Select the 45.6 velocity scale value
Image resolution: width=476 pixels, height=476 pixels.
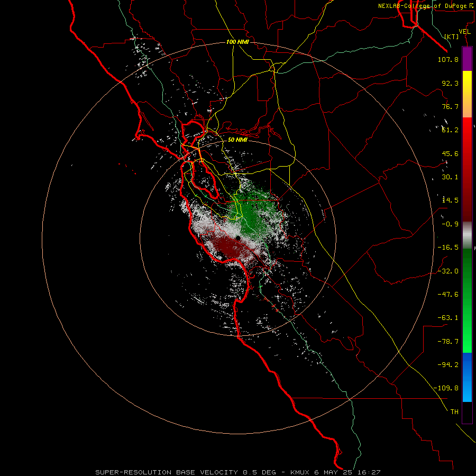pos(450,153)
